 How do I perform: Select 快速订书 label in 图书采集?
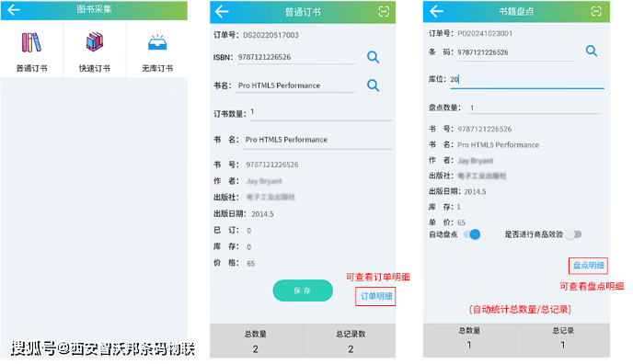point(95,68)
